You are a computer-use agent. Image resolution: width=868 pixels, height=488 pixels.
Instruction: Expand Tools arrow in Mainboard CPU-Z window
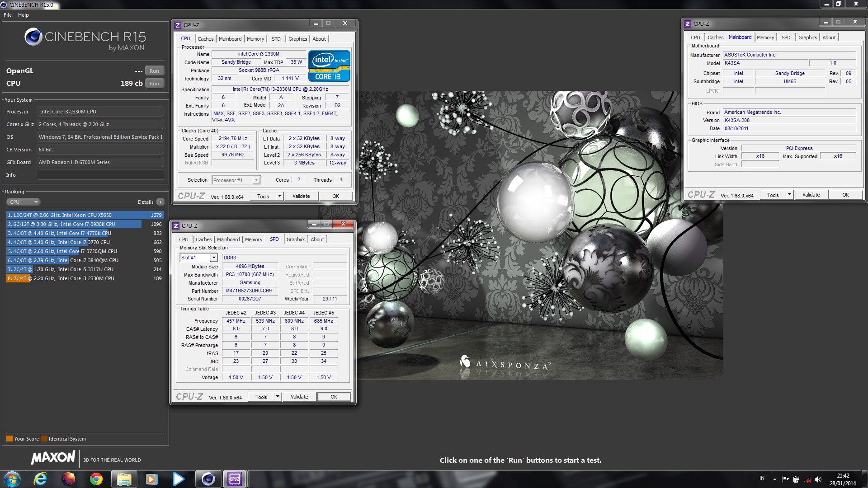pyautogui.click(x=790, y=195)
